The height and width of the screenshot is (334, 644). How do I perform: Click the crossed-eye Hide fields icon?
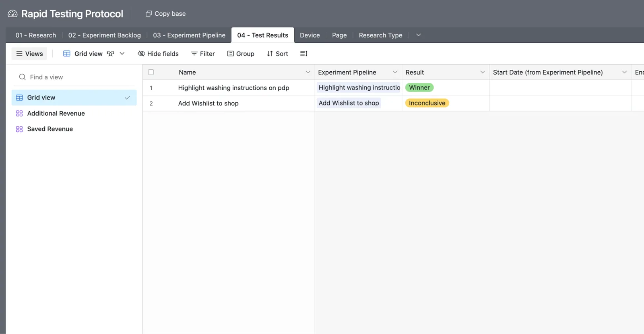[x=141, y=54]
